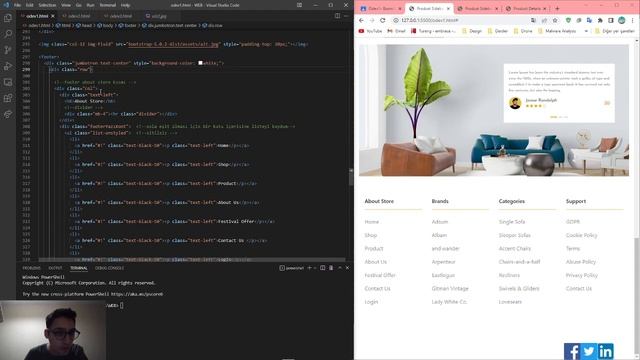Viewport: 640px width, 360px height.
Task: Open Chrome extensions puzzle icon
Action: coord(600,20)
